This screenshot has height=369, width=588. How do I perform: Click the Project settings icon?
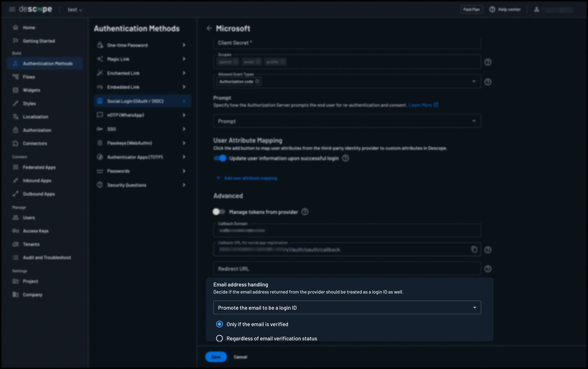click(x=15, y=281)
